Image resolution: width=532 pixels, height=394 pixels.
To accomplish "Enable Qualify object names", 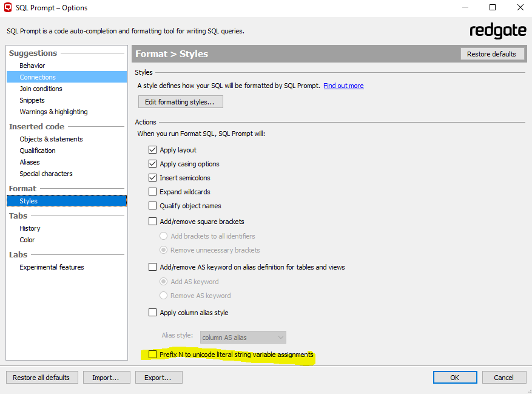I will pos(153,205).
